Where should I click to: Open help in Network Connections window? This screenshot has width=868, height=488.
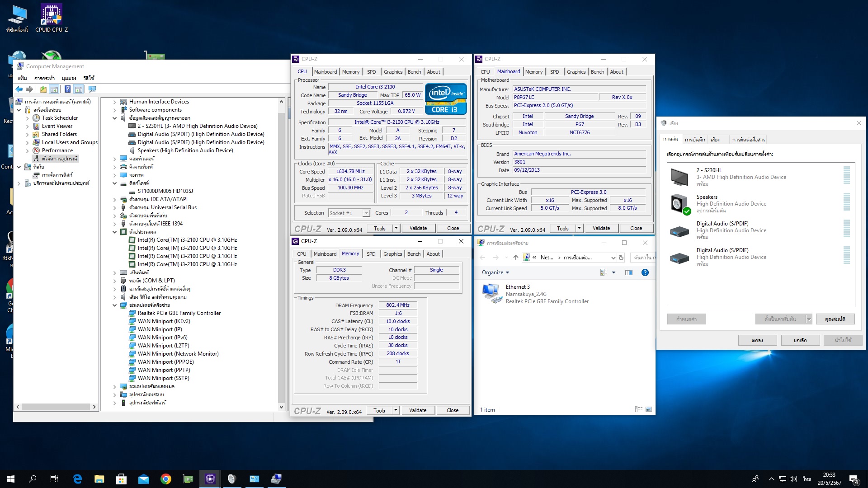coord(645,272)
